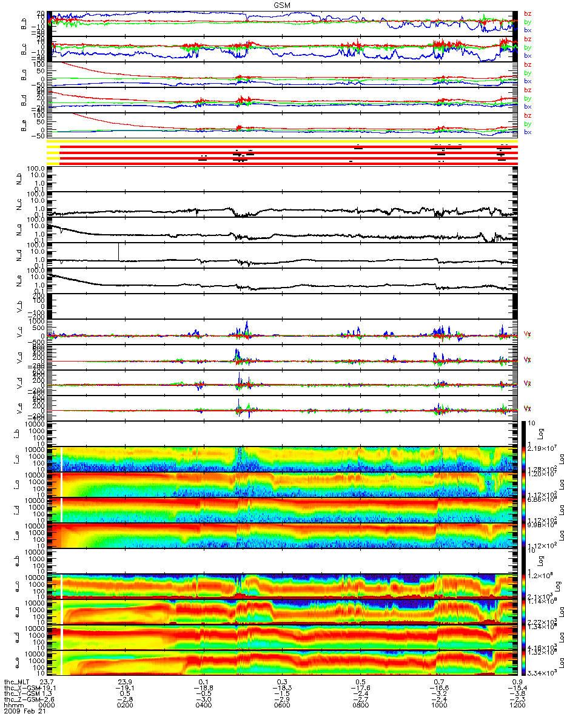Click the 3.34×10³ color scale minimum
Screen dimensions: 564x728
[x=543, y=673]
